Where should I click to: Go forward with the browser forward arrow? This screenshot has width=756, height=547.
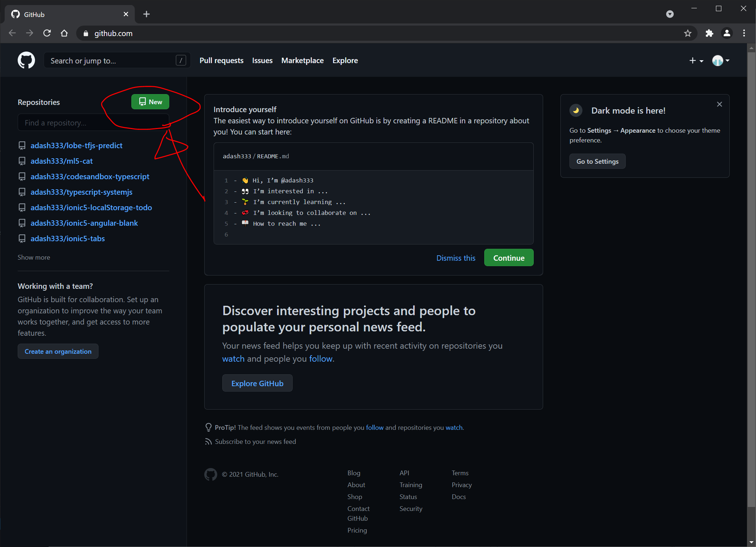(30, 33)
